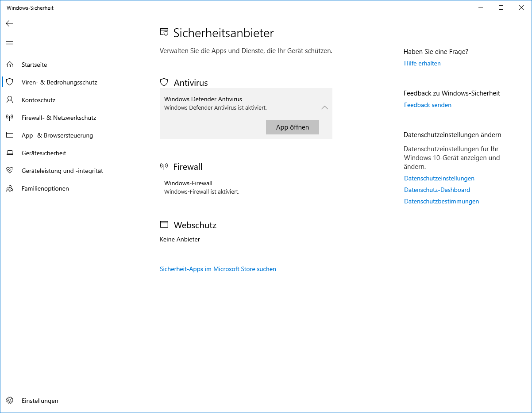Go to Firewall- & Netzwerkschutz

click(59, 118)
